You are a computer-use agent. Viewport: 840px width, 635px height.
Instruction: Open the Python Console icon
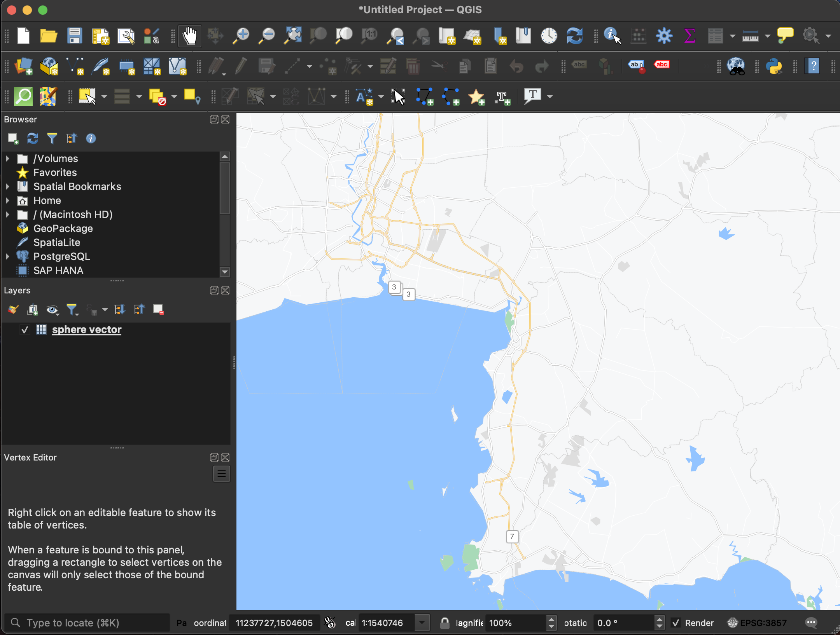click(774, 66)
